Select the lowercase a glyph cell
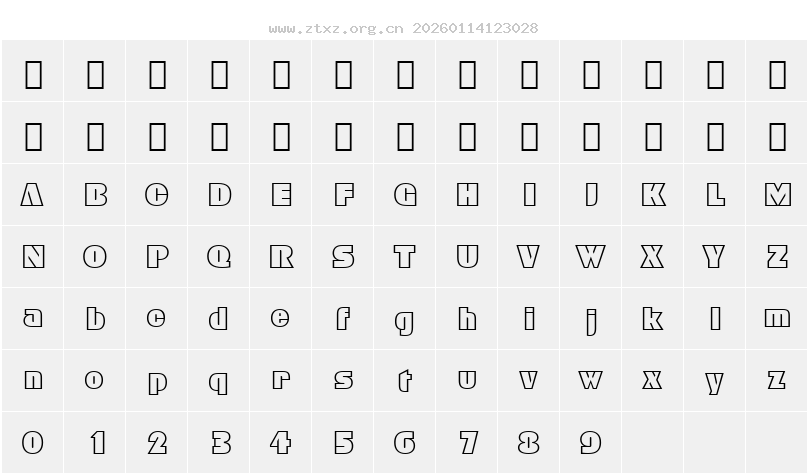The width and height of the screenshot is (808, 476). pyautogui.click(x=33, y=319)
